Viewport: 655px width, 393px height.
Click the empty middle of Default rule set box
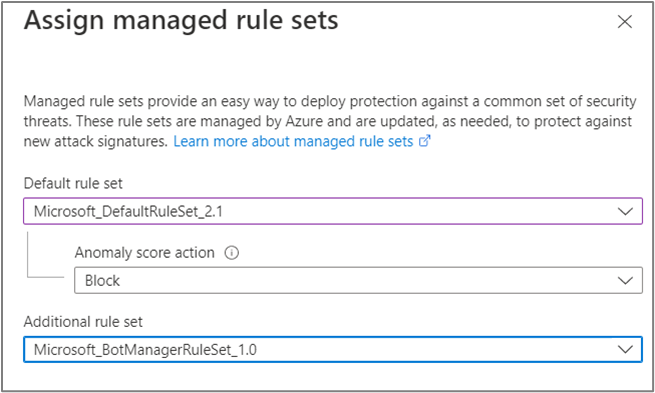[418, 211]
